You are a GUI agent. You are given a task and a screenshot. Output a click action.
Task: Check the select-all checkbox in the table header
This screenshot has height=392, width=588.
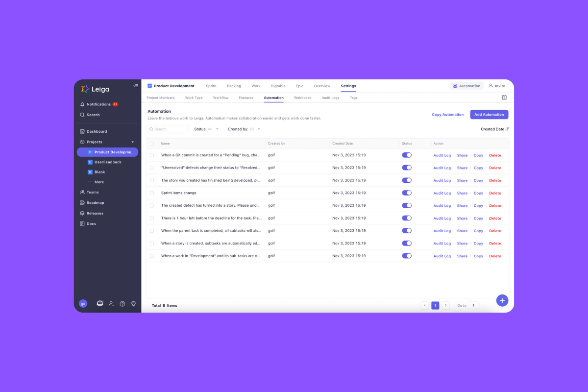[x=152, y=143]
